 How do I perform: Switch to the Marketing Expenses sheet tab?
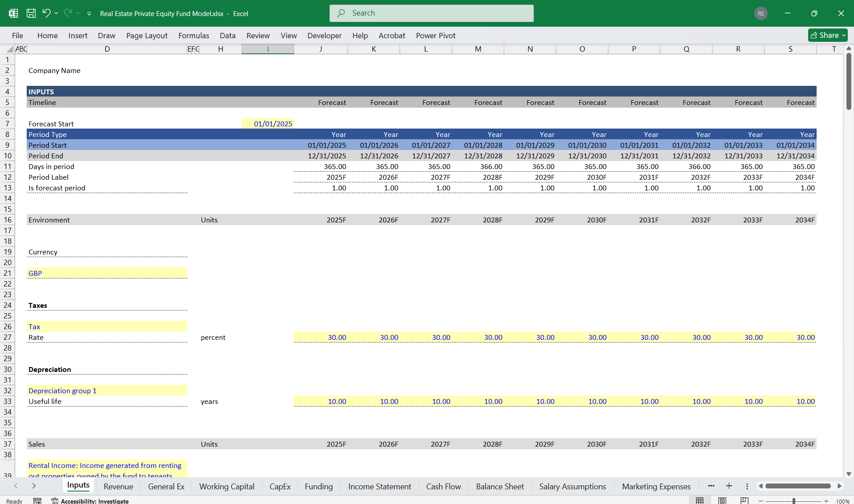pos(656,487)
